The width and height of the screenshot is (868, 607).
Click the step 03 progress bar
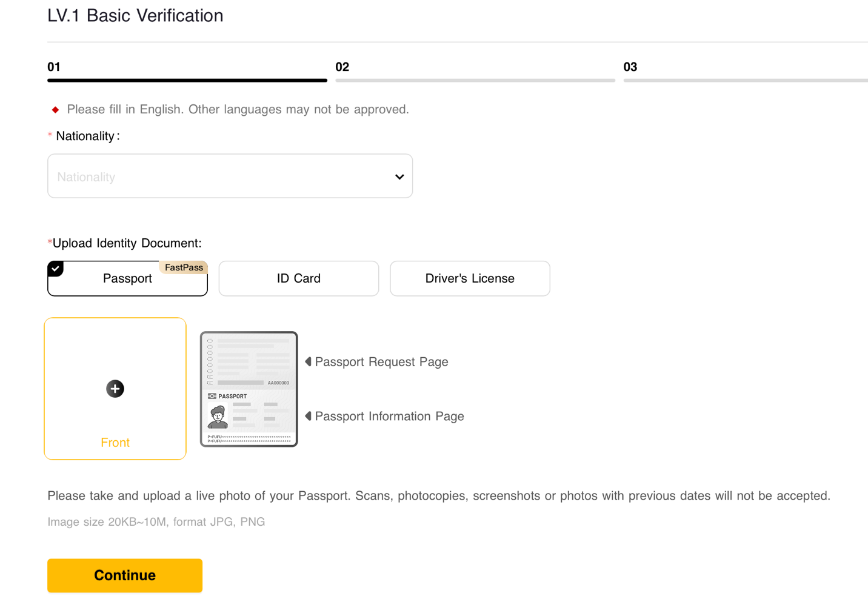click(x=746, y=80)
